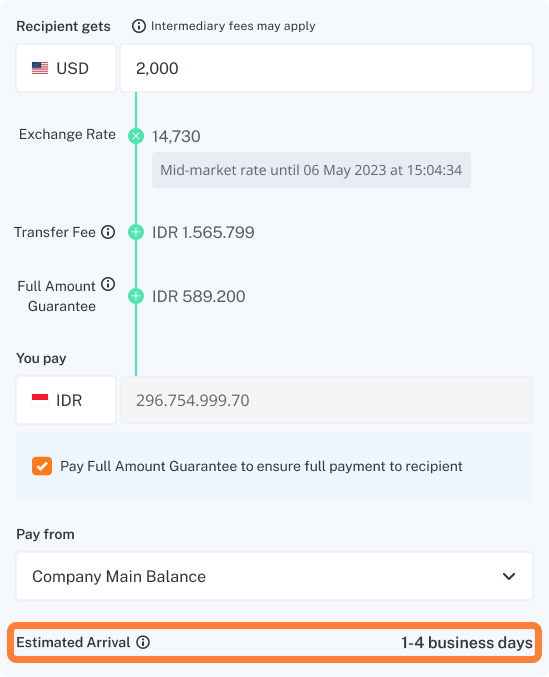This screenshot has height=677, width=549.
Task: Click the info icon beside Intermediary fees
Action: point(139,26)
